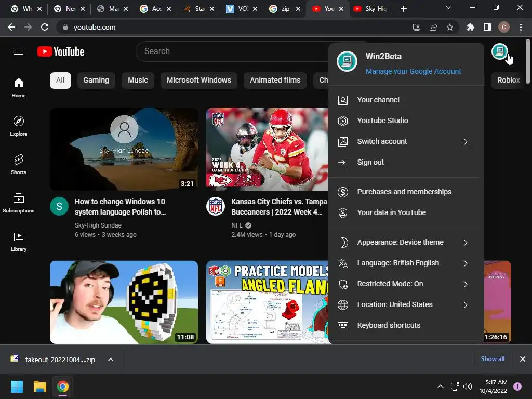Open File Explorer from taskbar
The width and height of the screenshot is (532, 399).
39,387
